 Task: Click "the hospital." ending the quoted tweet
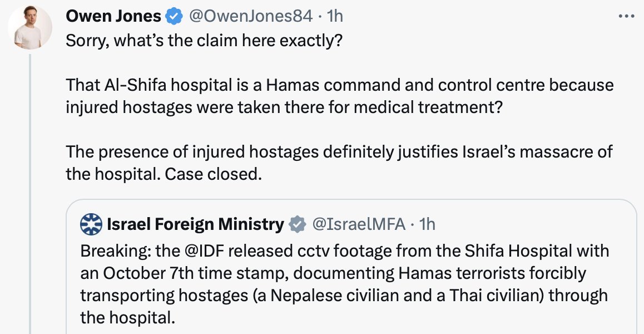[x=128, y=318]
